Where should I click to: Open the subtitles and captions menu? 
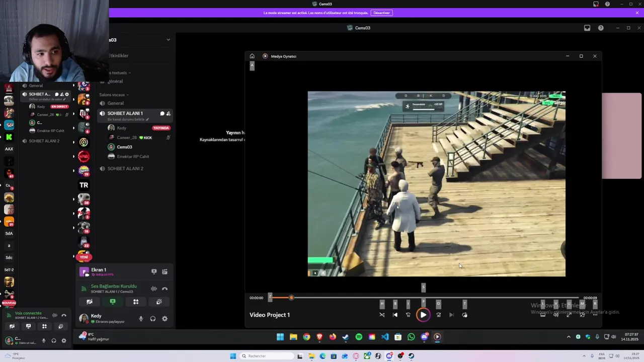543,315
